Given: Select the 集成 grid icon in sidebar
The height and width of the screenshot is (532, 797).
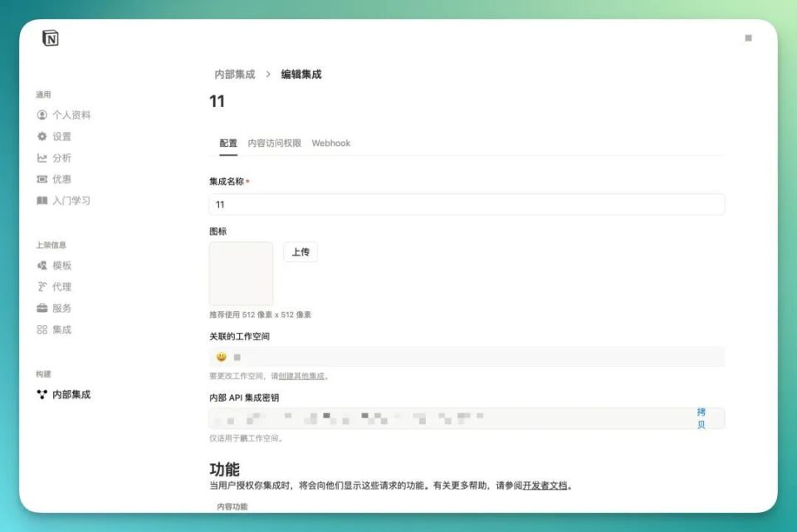Looking at the screenshot, I should 42,329.
